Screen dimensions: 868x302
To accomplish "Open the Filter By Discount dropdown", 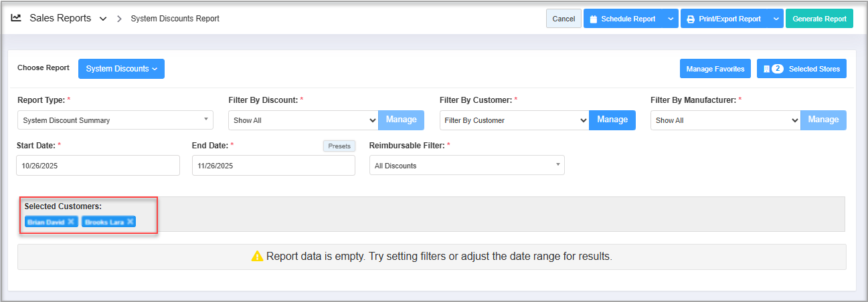I will 303,120.
